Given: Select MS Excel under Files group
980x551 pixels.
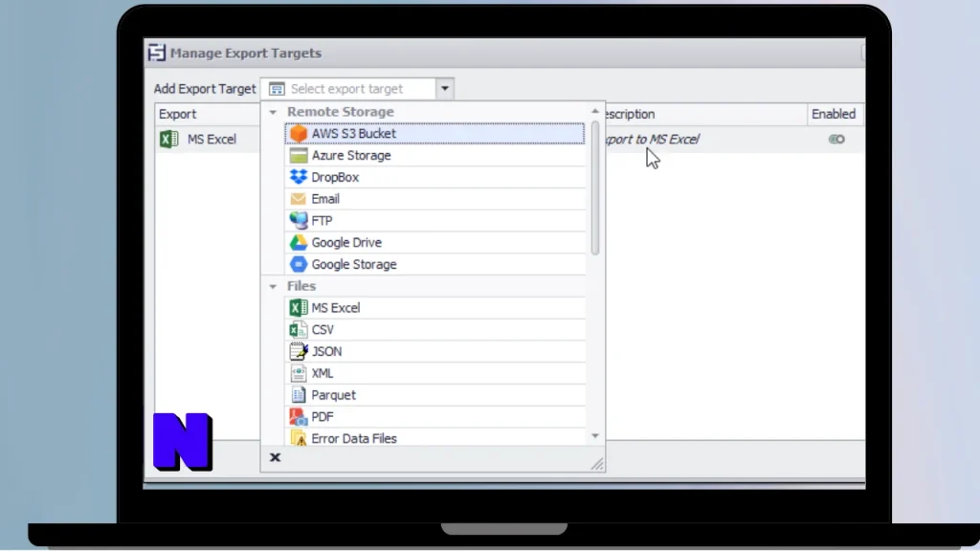Looking at the screenshot, I should pos(434,307).
